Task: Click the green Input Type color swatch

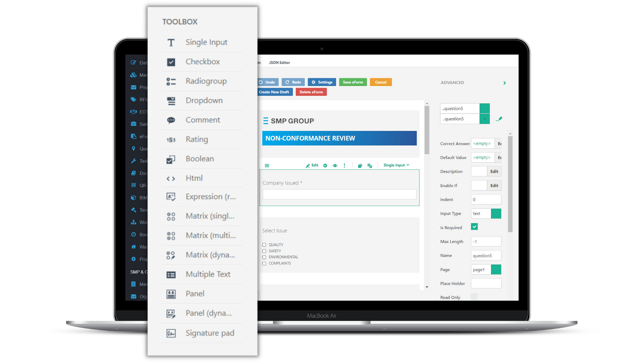Action: (496, 214)
